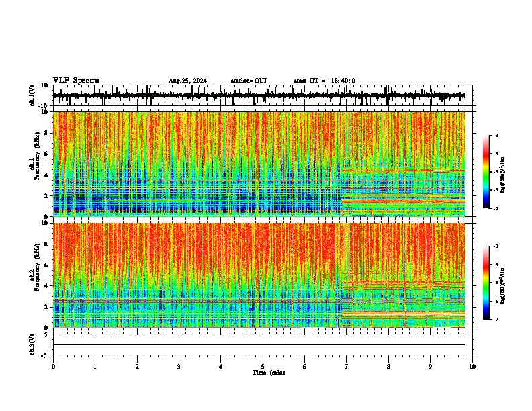The height and width of the screenshot is (411, 532).
Task: Click the "-7" label below ch.2 color bar
Action: click(x=495, y=319)
